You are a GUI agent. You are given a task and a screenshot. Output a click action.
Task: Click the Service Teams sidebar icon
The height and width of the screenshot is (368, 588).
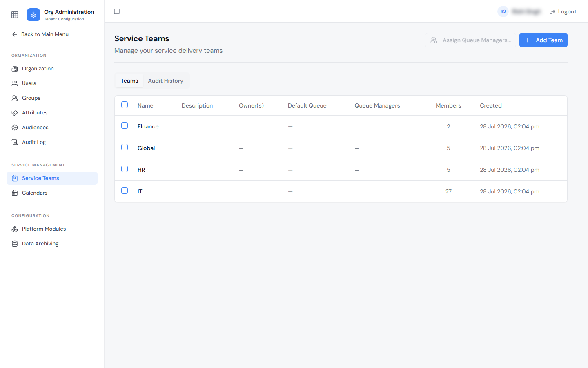click(15, 178)
